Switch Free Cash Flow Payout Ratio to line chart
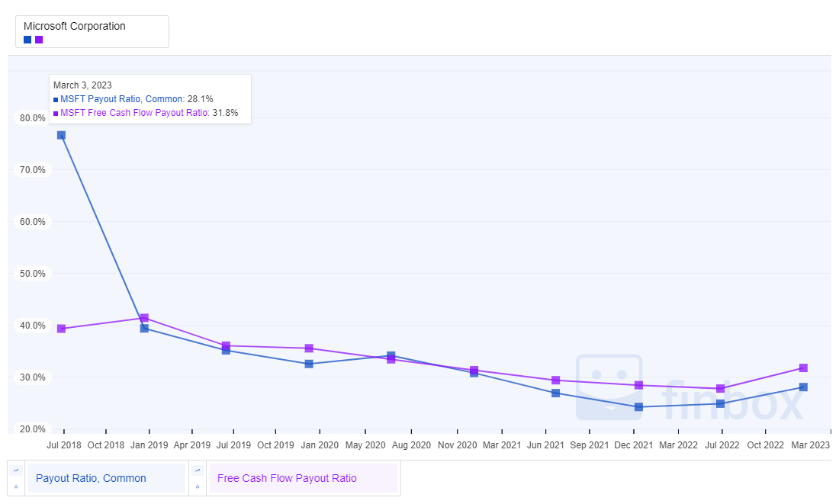The height and width of the screenshot is (504, 839). click(198, 470)
